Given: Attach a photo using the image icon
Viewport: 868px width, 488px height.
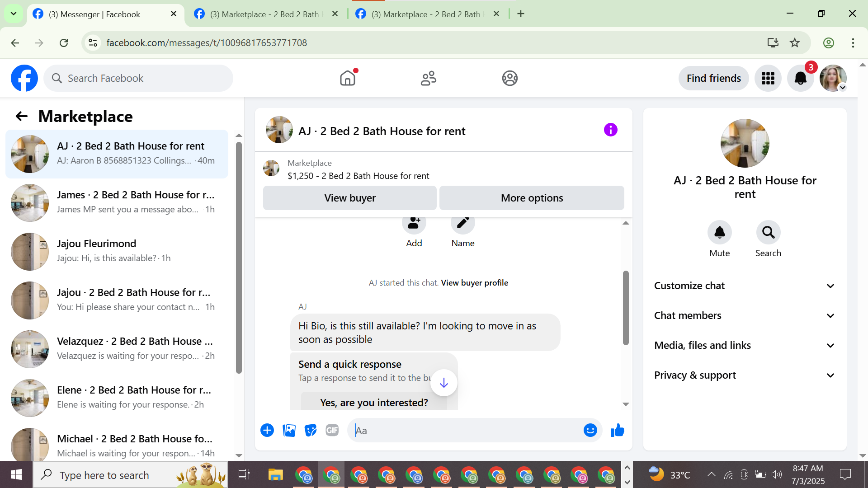Looking at the screenshot, I should click(289, 431).
